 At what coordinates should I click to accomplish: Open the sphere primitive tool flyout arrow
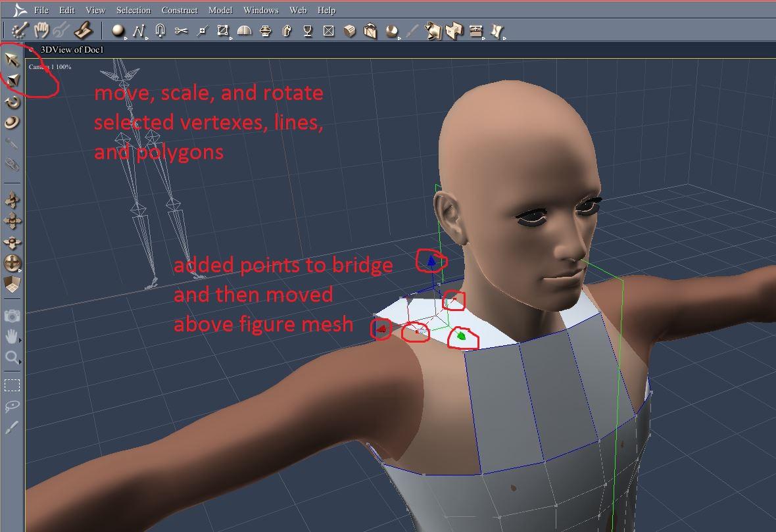coord(126,37)
